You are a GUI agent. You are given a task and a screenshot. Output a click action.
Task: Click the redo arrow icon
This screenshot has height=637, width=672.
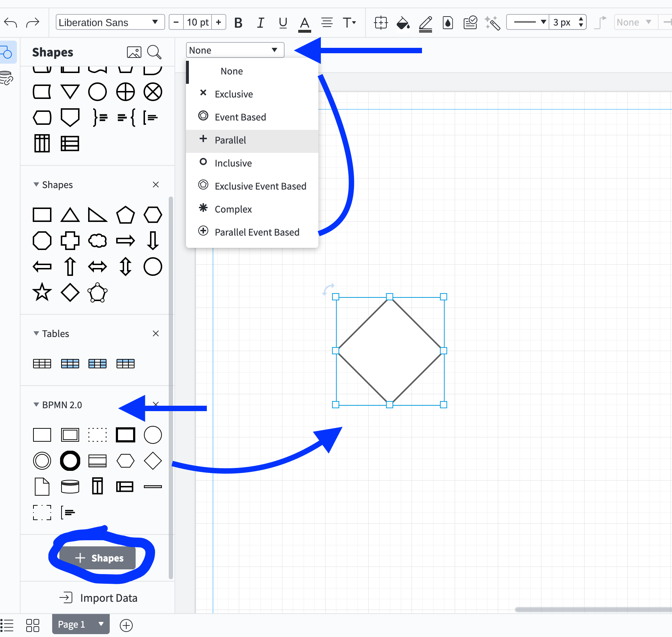click(x=33, y=23)
